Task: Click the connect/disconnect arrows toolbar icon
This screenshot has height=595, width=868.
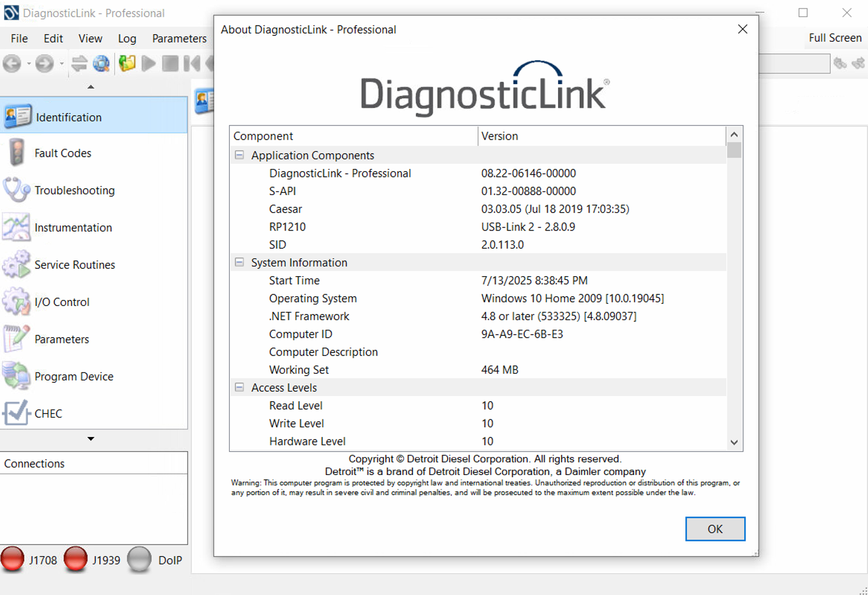Action: (x=79, y=63)
